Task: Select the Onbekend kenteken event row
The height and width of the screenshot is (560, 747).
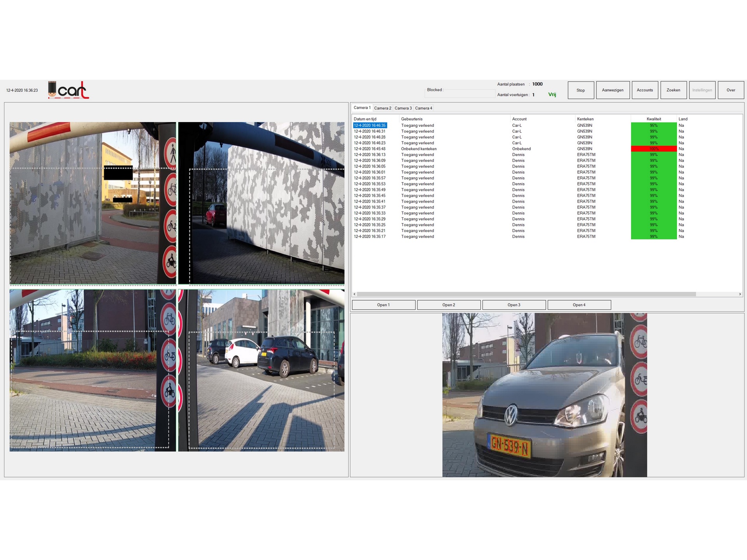Action: 419,149
